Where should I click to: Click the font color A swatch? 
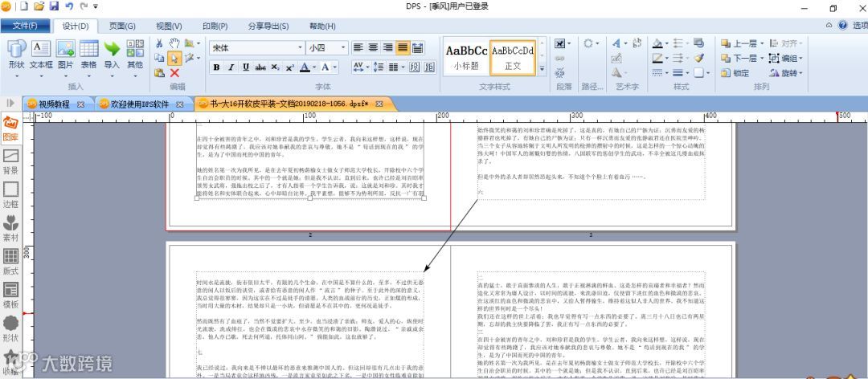pyautogui.click(x=305, y=67)
